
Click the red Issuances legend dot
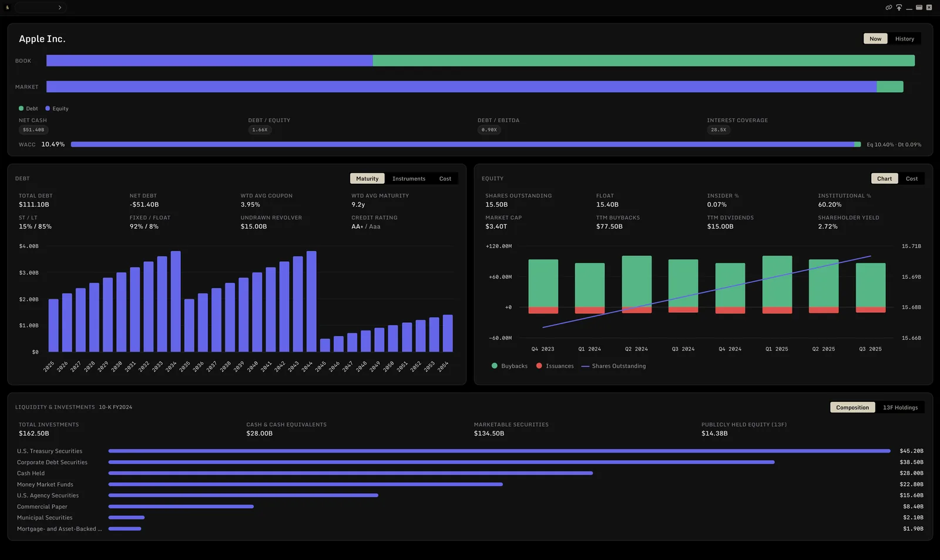click(x=539, y=366)
